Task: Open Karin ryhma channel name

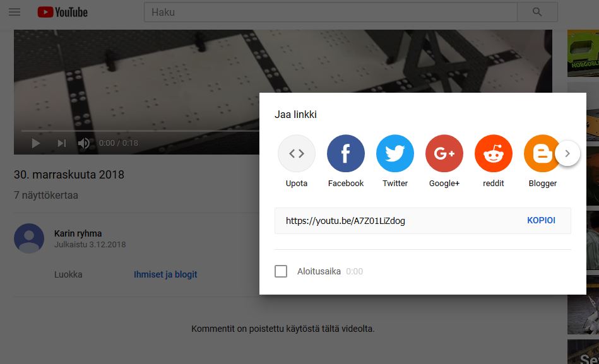Action: pyautogui.click(x=78, y=233)
